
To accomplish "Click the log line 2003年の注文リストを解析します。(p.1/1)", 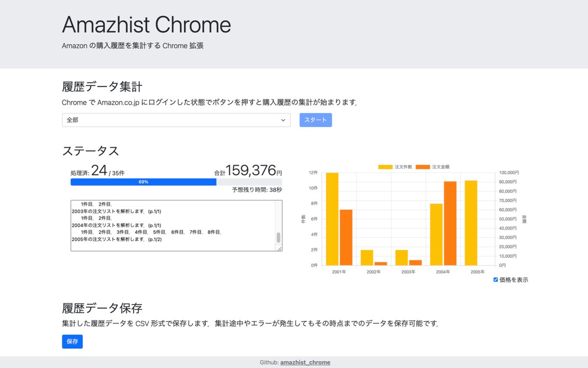I will click(x=116, y=211).
